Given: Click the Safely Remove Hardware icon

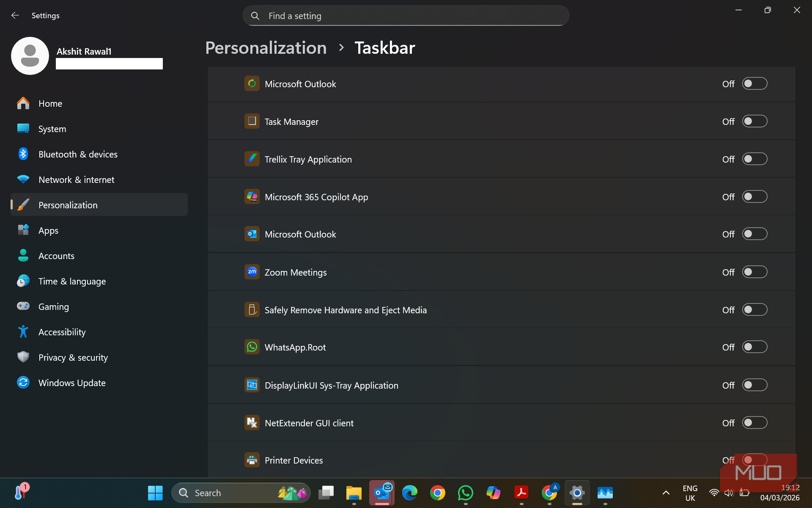Looking at the screenshot, I should (252, 309).
